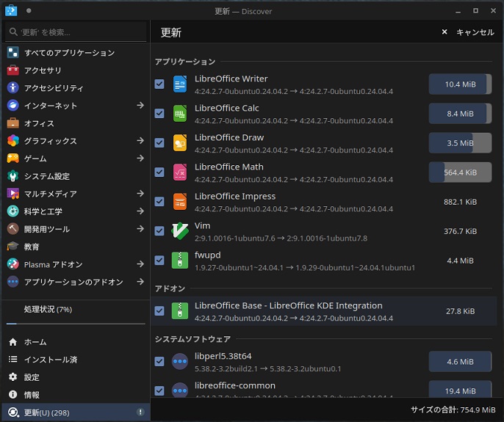Uncheck the LibreOffice Base KDE Integration checkbox
The image size is (504, 422).
(159, 311)
